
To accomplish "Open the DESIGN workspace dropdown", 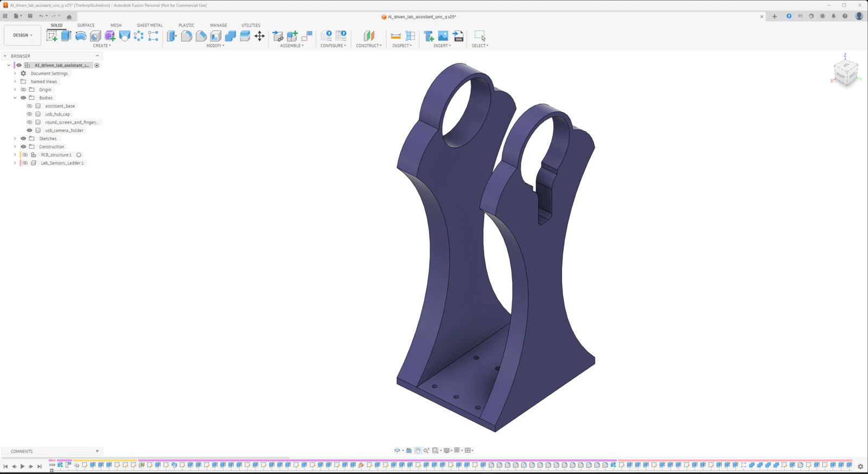I will point(22,35).
